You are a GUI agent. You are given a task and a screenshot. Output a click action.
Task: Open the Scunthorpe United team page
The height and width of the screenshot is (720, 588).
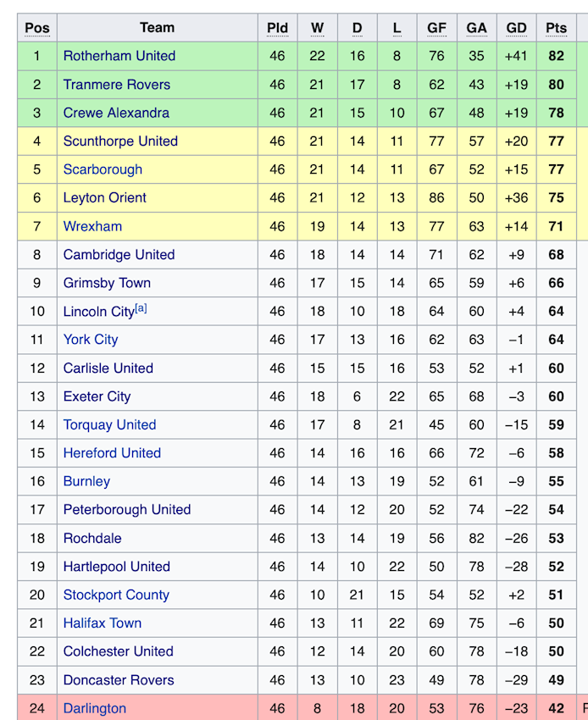coord(120,141)
